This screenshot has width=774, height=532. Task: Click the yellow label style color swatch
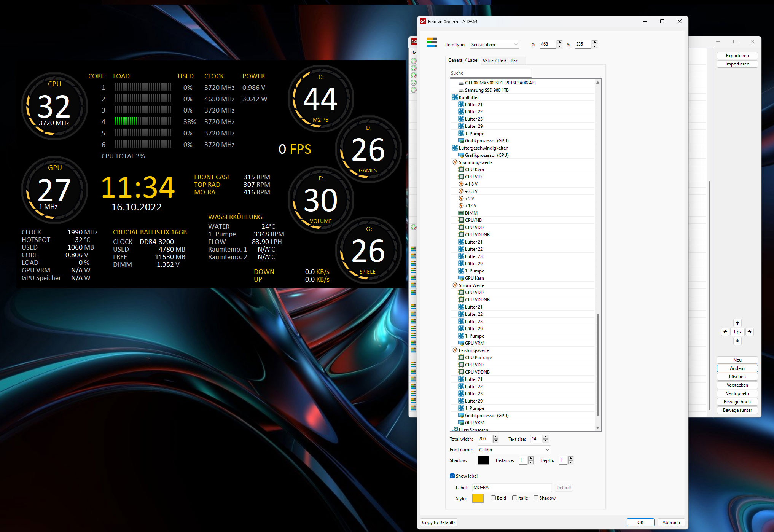click(x=478, y=498)
